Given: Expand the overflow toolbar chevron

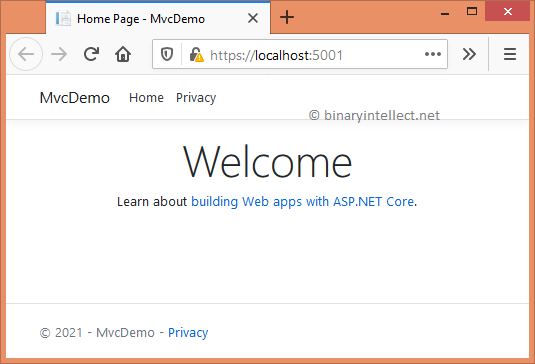Looking at the screenshot, I should point(469,54).
